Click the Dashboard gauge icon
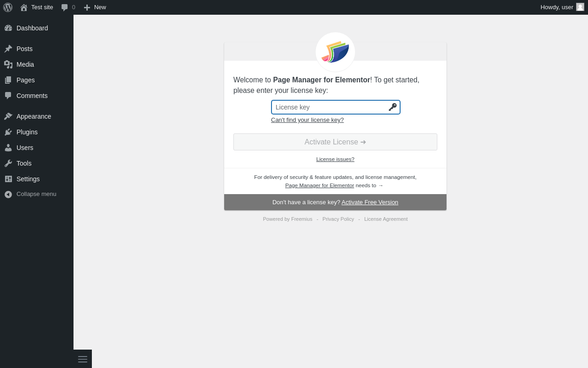This screenshot has height=368, width=588. coord(8,28)
